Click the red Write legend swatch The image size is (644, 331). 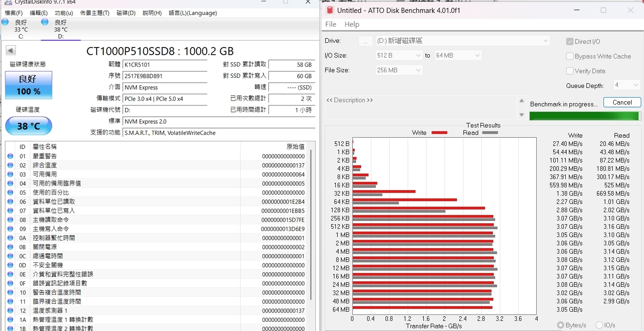click(439, 133)
